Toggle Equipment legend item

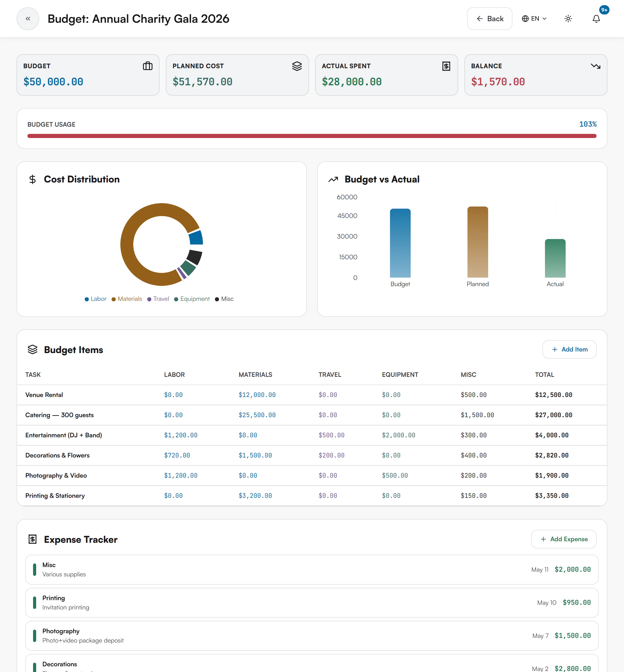click(192, 299)
